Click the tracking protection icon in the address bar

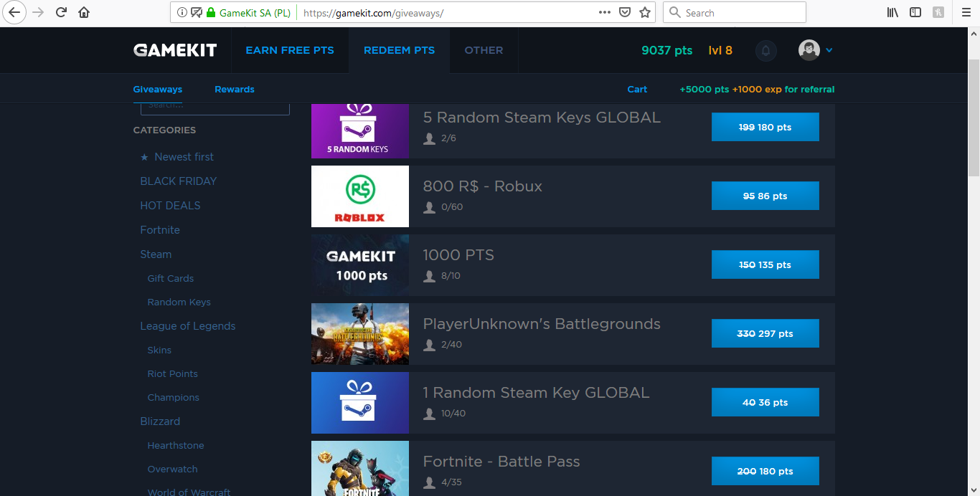tap(196, 12)
